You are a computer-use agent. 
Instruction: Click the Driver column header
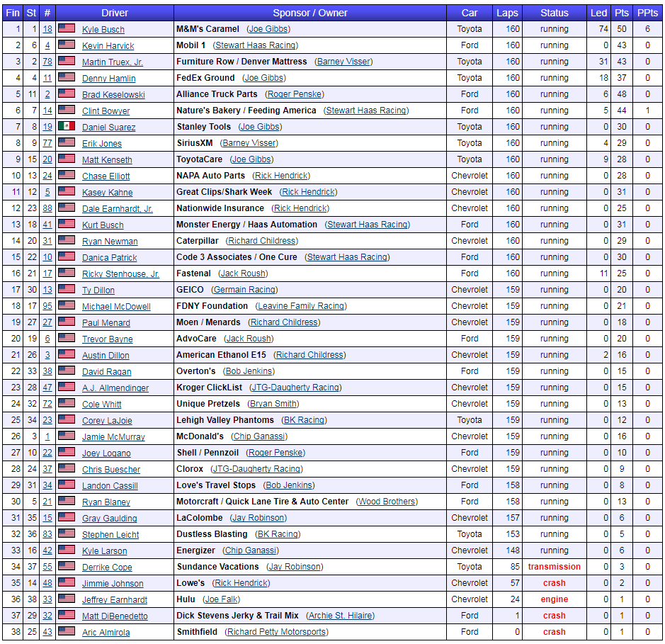tap(115, 13)
